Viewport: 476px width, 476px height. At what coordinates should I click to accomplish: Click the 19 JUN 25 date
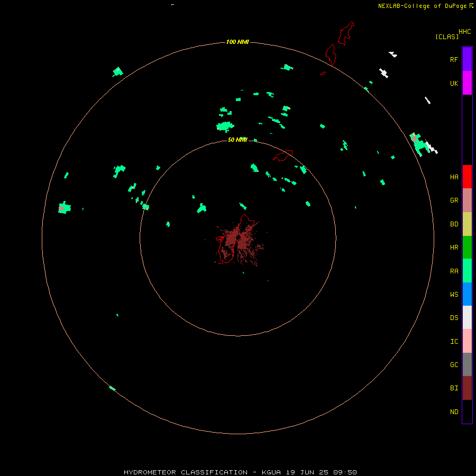point(307,472)
